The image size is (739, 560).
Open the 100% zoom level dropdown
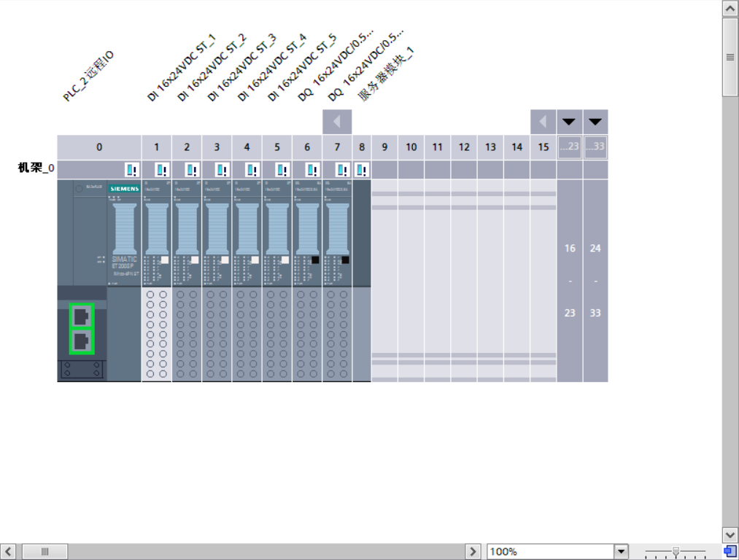(x=621, y=552)
